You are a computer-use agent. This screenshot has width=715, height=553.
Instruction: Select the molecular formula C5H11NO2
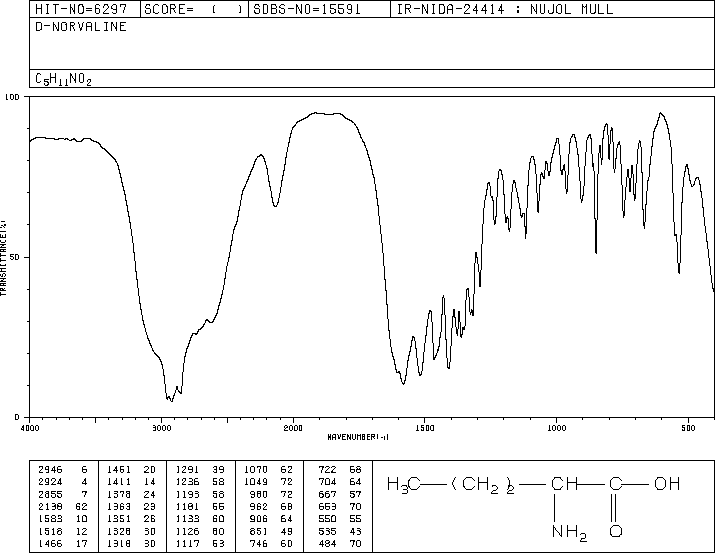63,79
